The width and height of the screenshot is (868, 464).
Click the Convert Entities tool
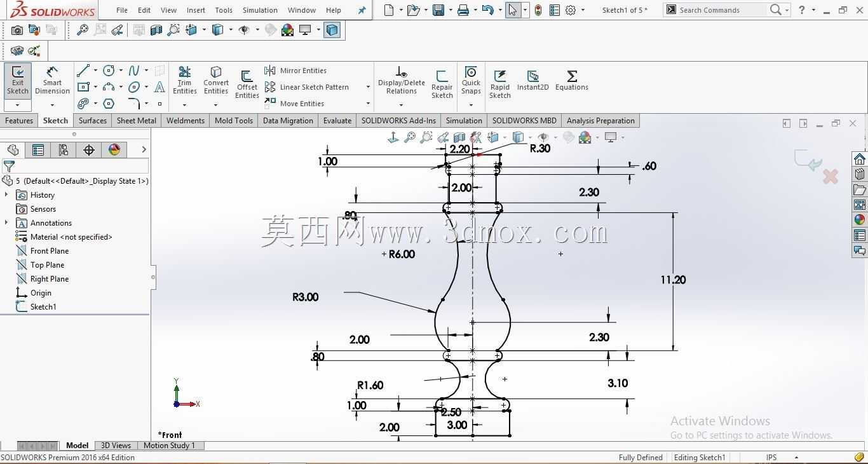coord(216,80)
